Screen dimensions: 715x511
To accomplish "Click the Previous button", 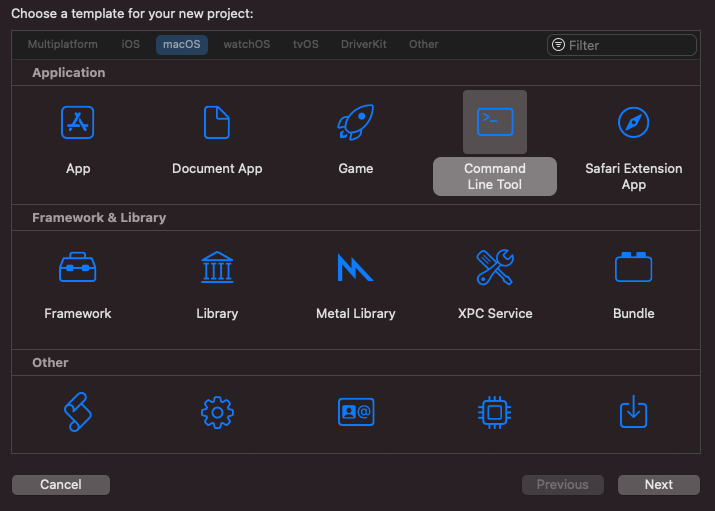I will [x=563, y=485].
